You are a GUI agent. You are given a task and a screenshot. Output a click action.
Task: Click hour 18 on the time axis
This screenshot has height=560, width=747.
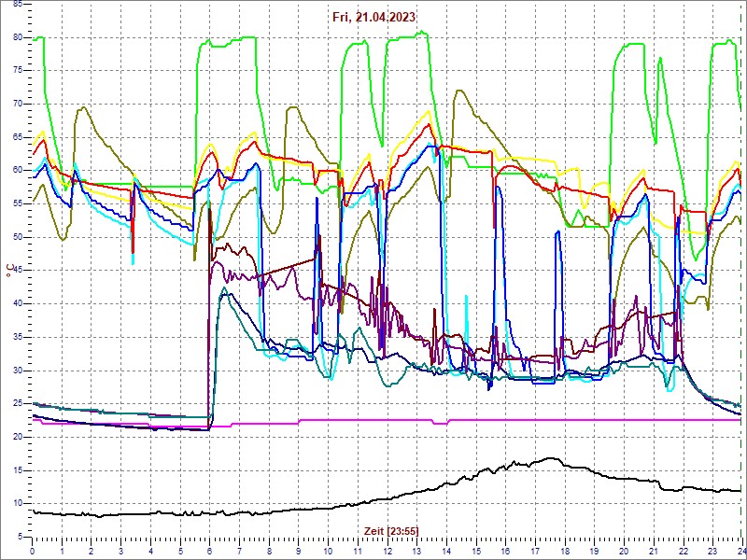[564, 551]
